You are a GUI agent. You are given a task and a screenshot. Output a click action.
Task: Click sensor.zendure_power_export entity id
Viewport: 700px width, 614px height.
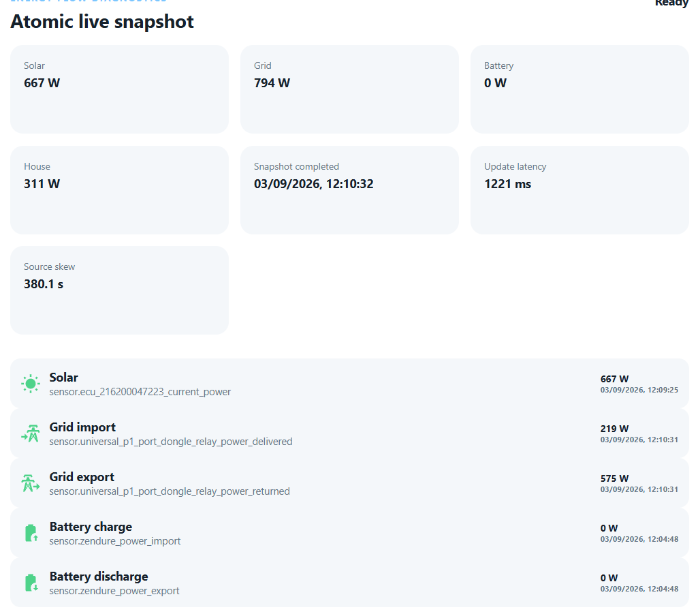tap(114, 591)
